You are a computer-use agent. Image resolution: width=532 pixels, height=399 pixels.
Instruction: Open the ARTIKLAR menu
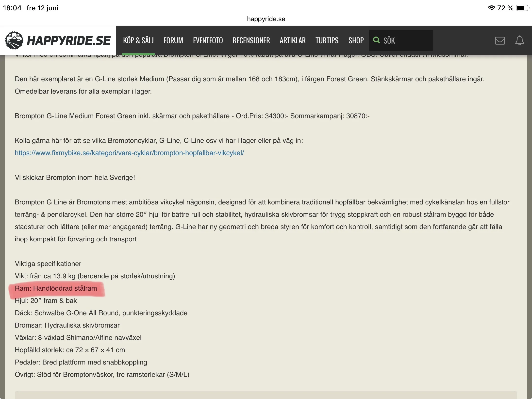coord(293,40)
